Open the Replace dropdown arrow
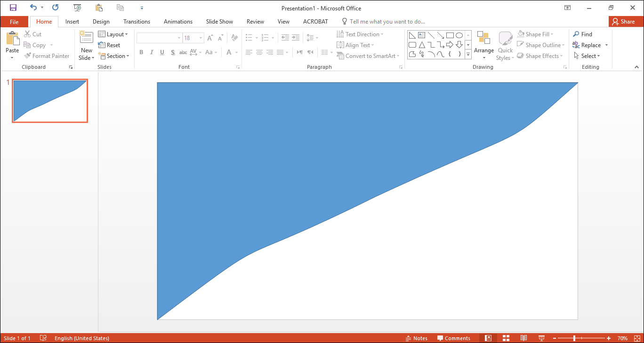 coord(606,45)
